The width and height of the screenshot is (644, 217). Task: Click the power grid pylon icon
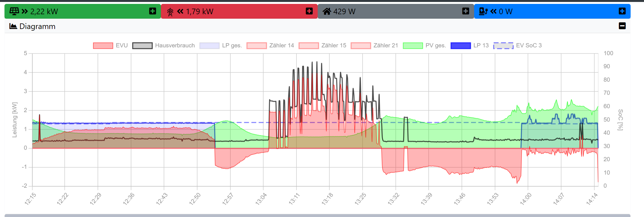170,12
